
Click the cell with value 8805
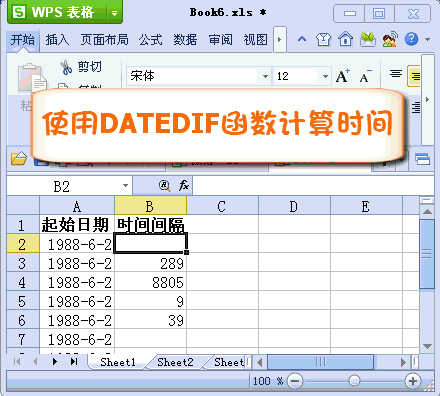150,282
